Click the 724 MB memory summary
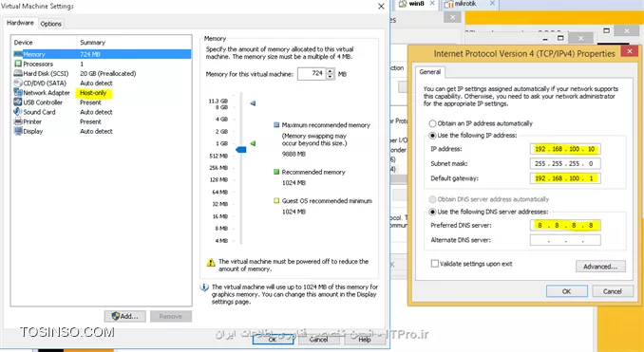This screenshot has width=644, height=352. click(x=90, y=54)
